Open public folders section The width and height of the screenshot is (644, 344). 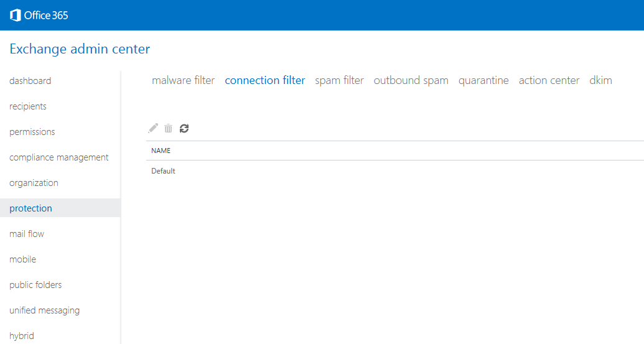point(35,285)
